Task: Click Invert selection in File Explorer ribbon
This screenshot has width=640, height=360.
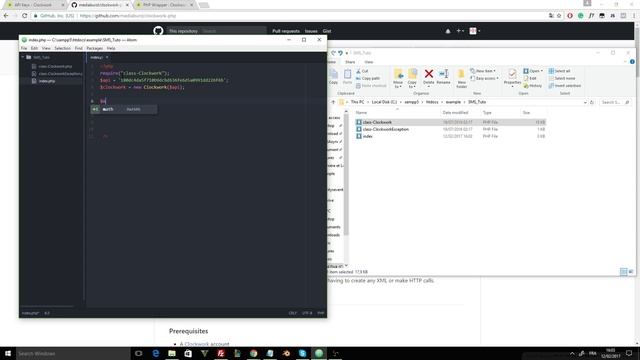Action: click(565, 86)
